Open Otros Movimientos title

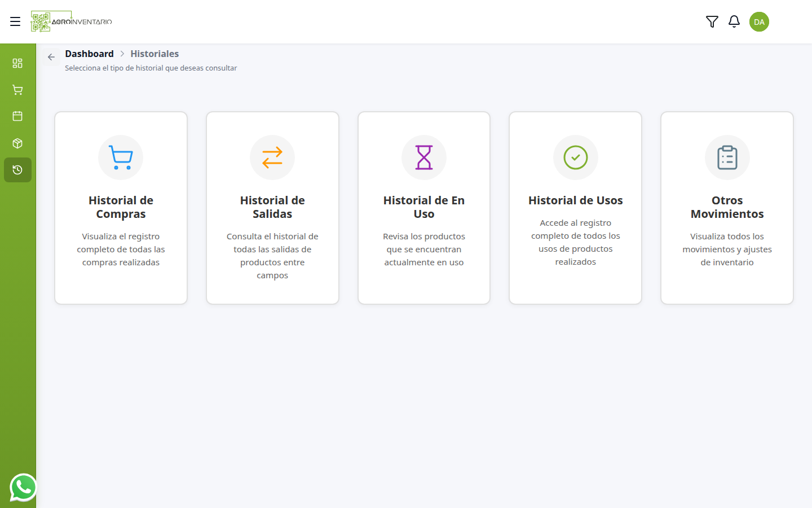tap(727, 207)
